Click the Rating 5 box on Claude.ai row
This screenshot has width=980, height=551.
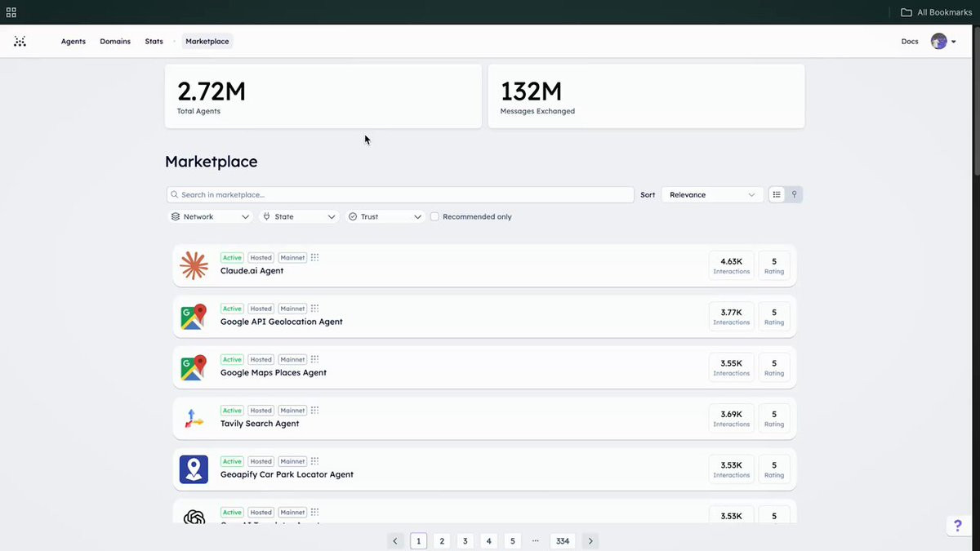click(774, 265)
